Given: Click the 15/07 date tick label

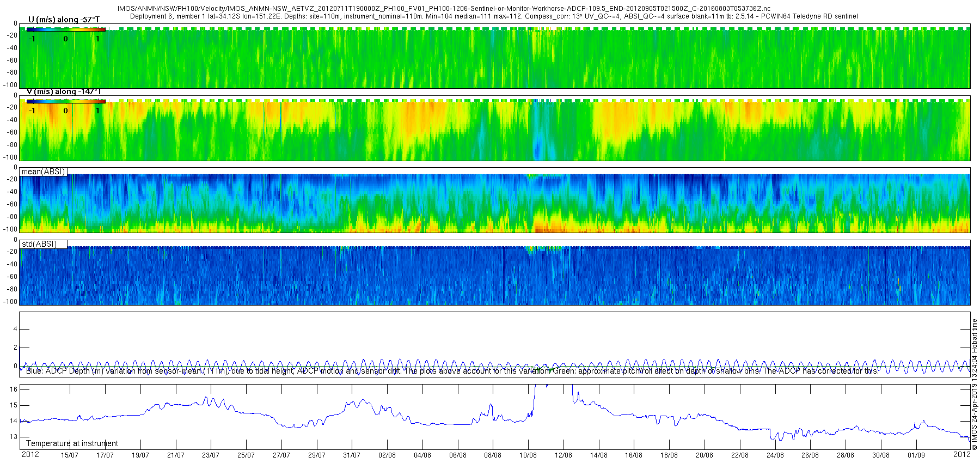Looking at the screenshot, I should [70, 455].
